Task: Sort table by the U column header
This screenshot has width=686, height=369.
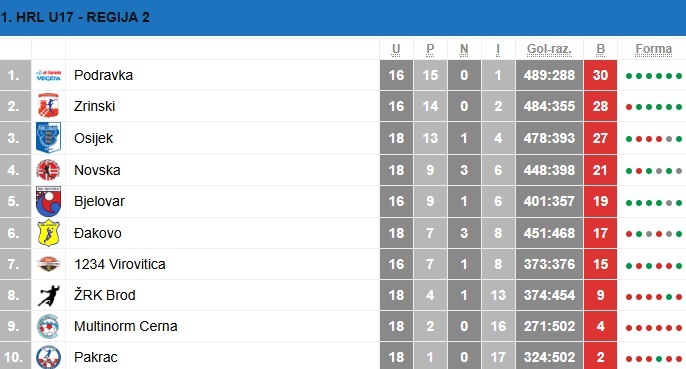Action: click(x=396, y=49)
